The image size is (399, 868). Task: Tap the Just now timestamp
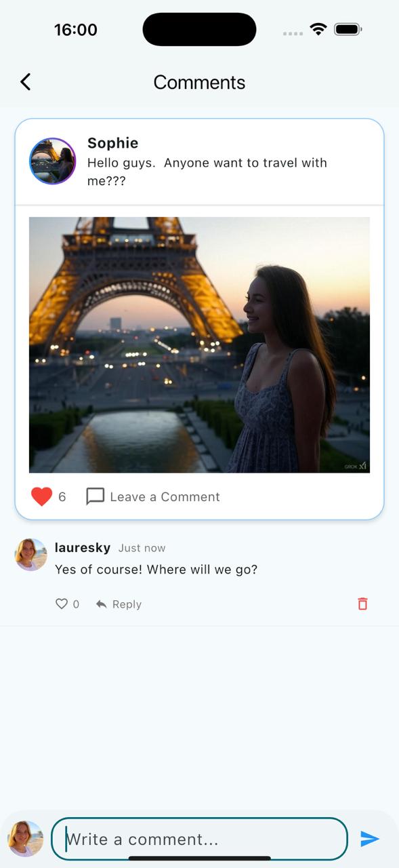[142, 548]
